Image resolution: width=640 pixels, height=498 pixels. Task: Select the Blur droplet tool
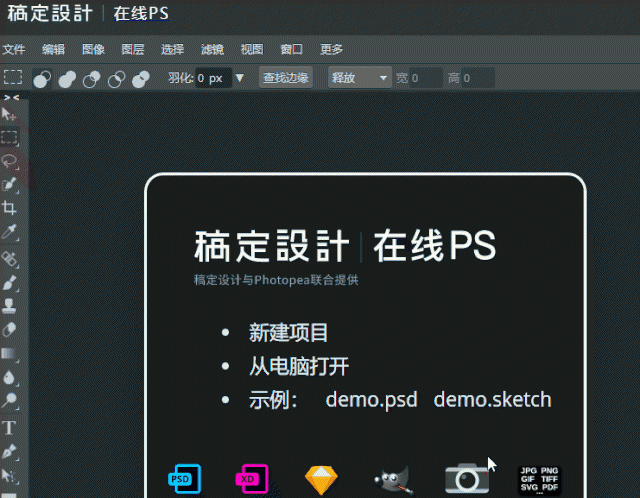point(9,378)
